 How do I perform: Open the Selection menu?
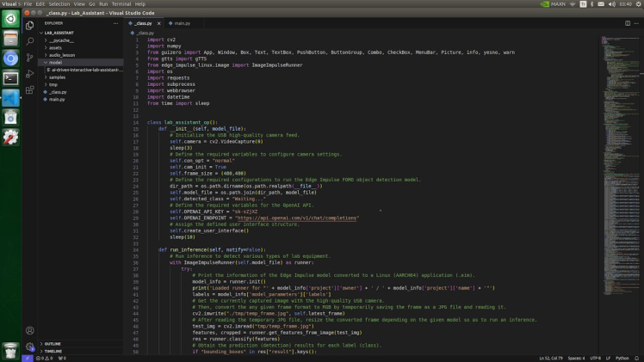coord(59,3)
